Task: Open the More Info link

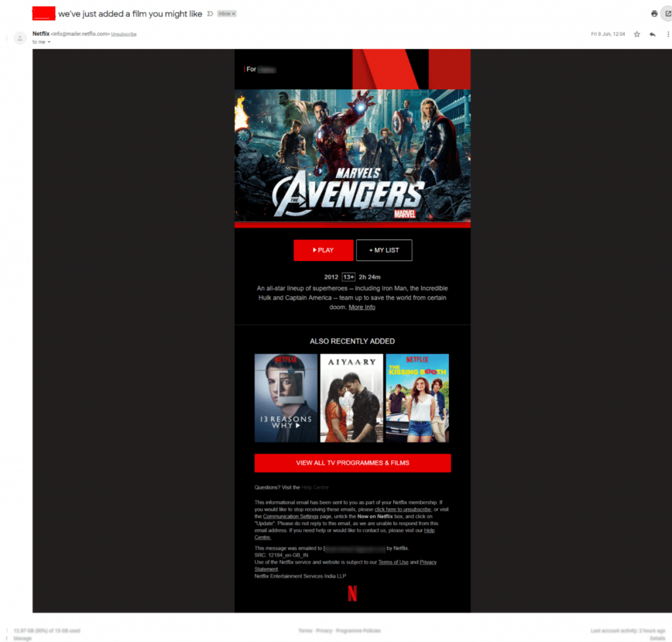Action: click(x=362, y=307)
